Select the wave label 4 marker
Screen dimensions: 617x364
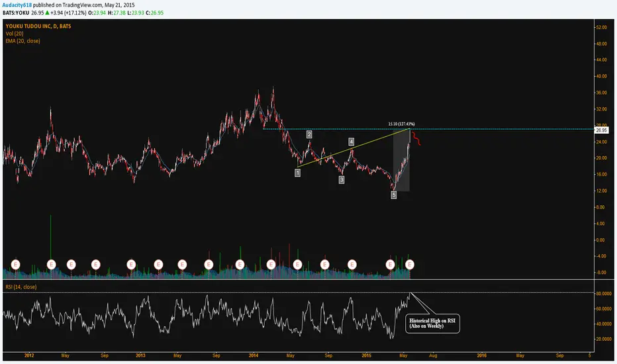coord(352,142)
